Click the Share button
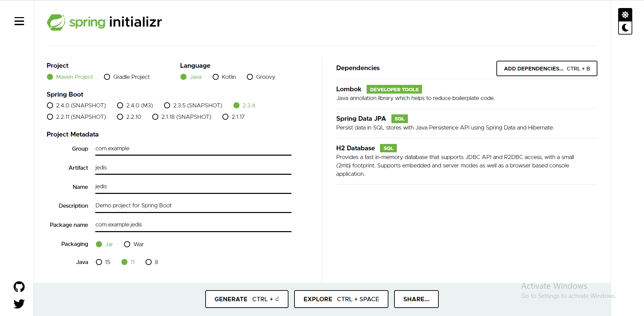 (416, 299)
